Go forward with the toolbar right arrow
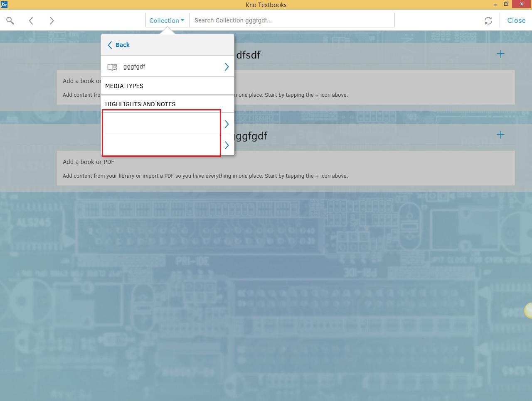The width and height of the screenshot is (532, 401). point(52,20)
